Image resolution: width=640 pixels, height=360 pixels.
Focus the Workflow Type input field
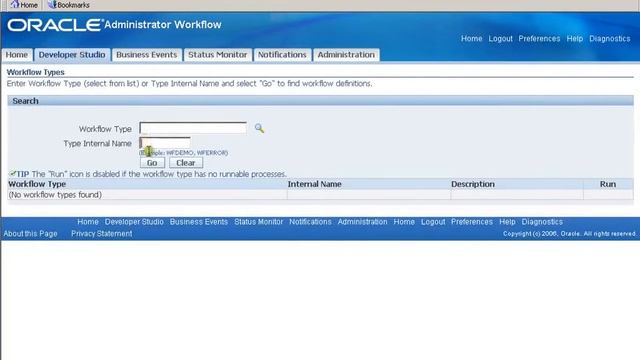tap(193, 128)
